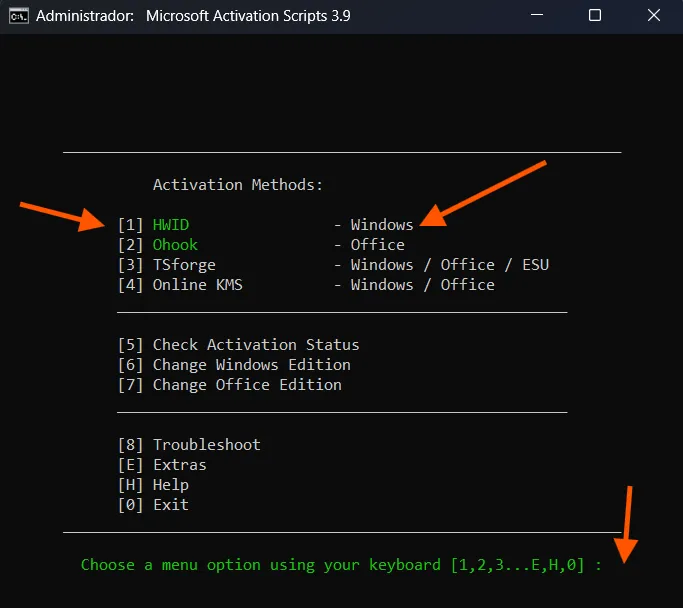Viewport: 683px width, 608px height.
Task: Open the Extras menu option
Action: [179, 465]
